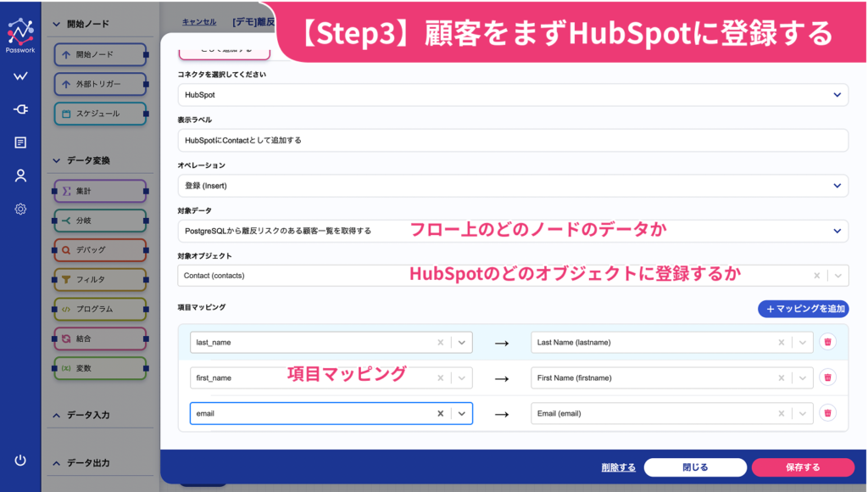The height and width of the screenshot is (492, 868).
Task: Click the マッピングを追加 button
Action: (804, 309)
